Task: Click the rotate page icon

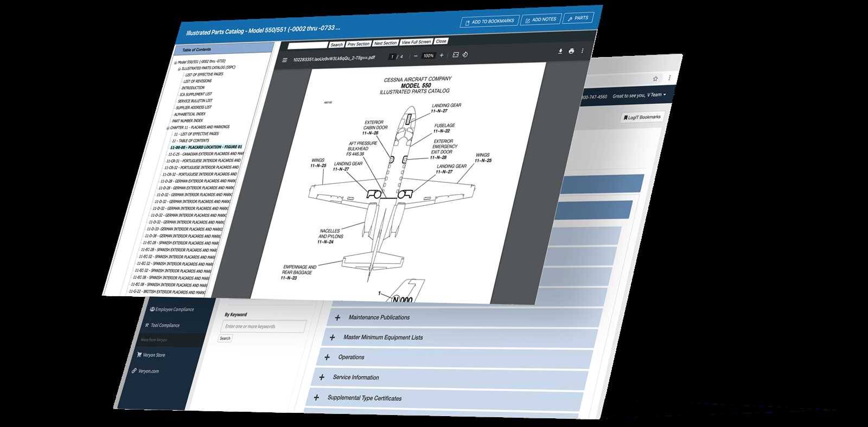Action: tap(465, 54)
